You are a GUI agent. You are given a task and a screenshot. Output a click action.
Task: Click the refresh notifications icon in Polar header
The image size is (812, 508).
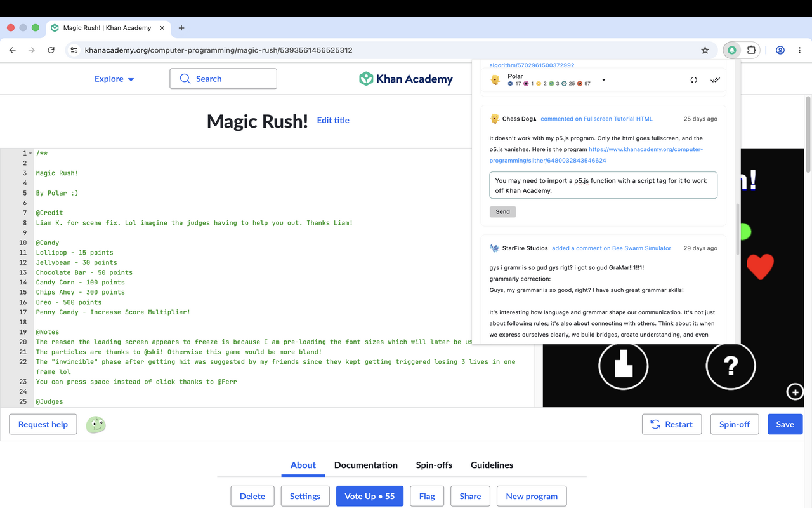pyautogui.click(x=694, y=80)
